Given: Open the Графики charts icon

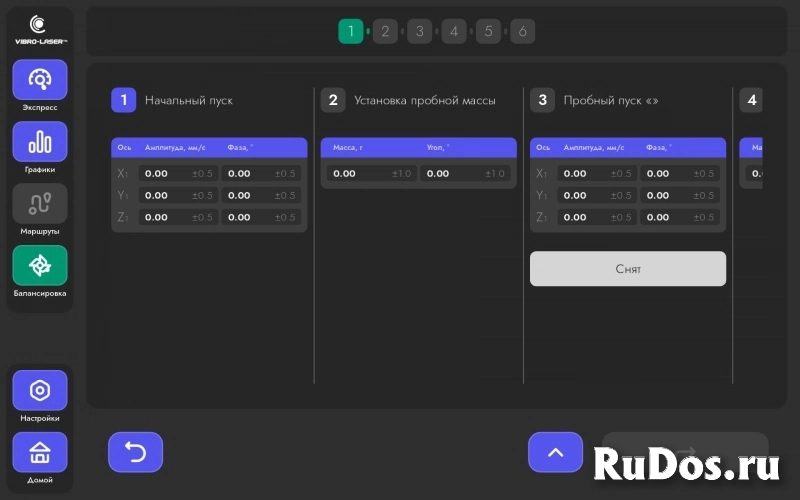Looking at the screenshot, I should [40, 142].
